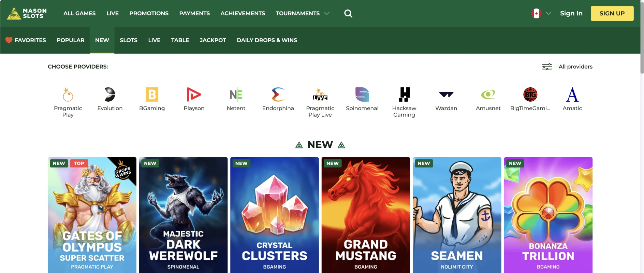
Task: Switch to the POPULAR tab
Action: tap(71, 40)
